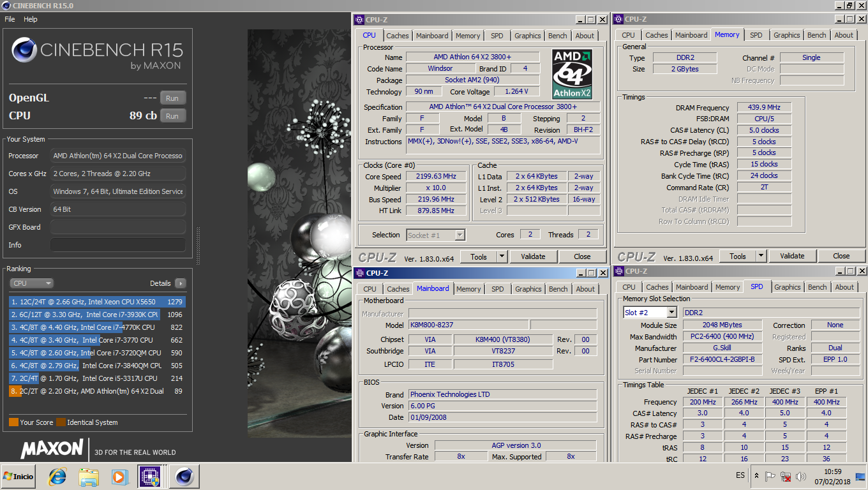Open Action Center flag tray icon
The height and width of the screenshot is (490, 868).
click(771, 476)
